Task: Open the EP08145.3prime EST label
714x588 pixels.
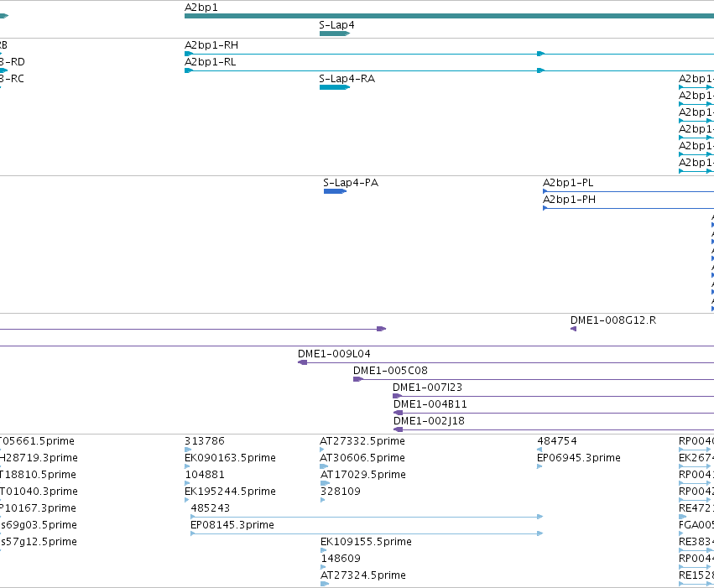Action: click(232, 525)
